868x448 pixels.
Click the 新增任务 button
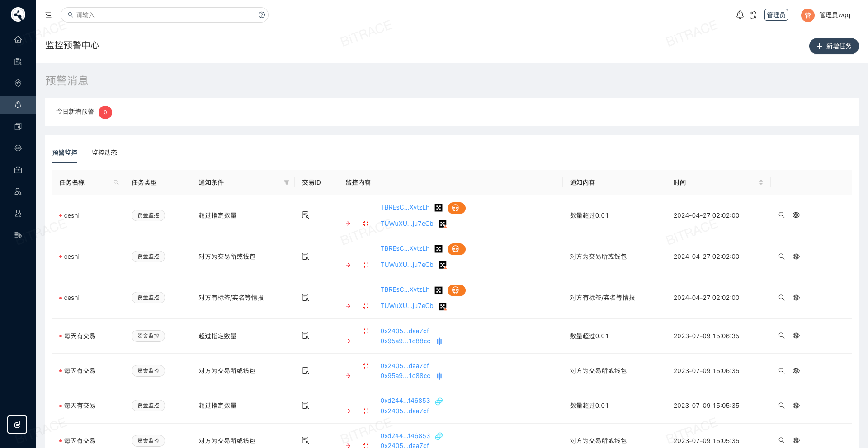[834, 46]
